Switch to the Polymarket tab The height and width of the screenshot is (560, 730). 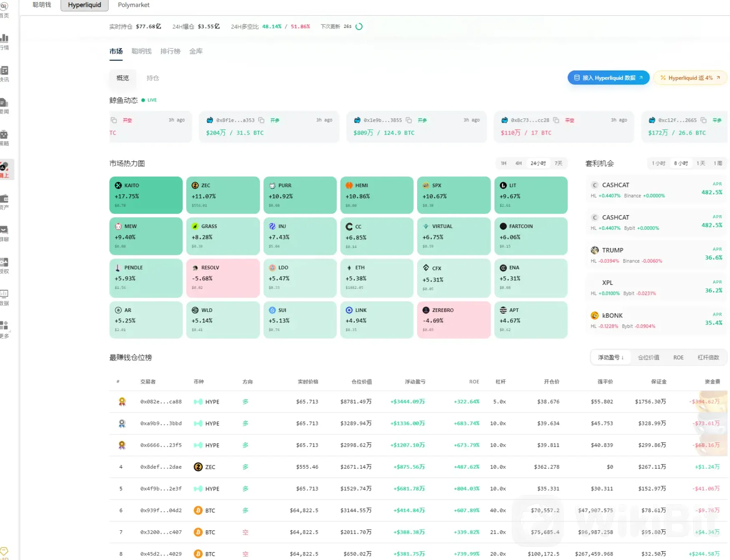point(133,5)
